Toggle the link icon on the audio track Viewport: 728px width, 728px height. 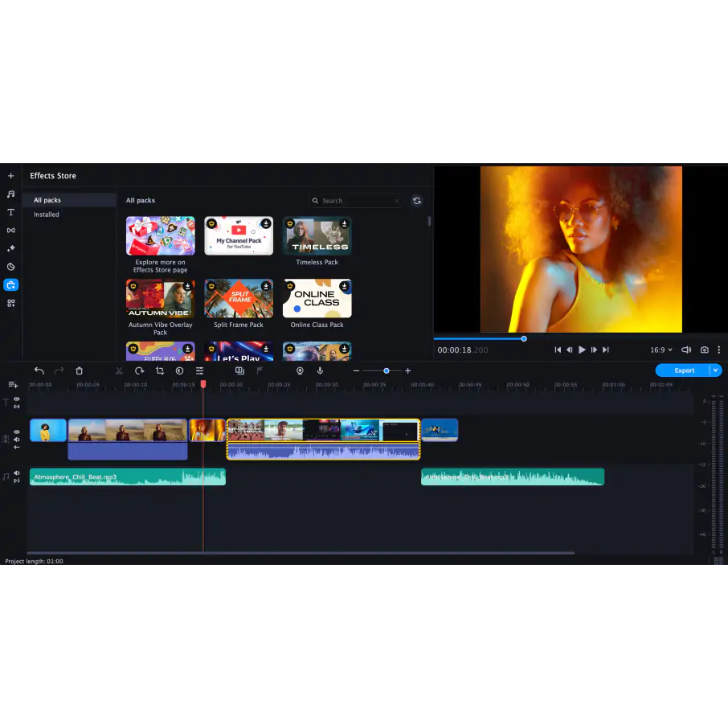17,481
